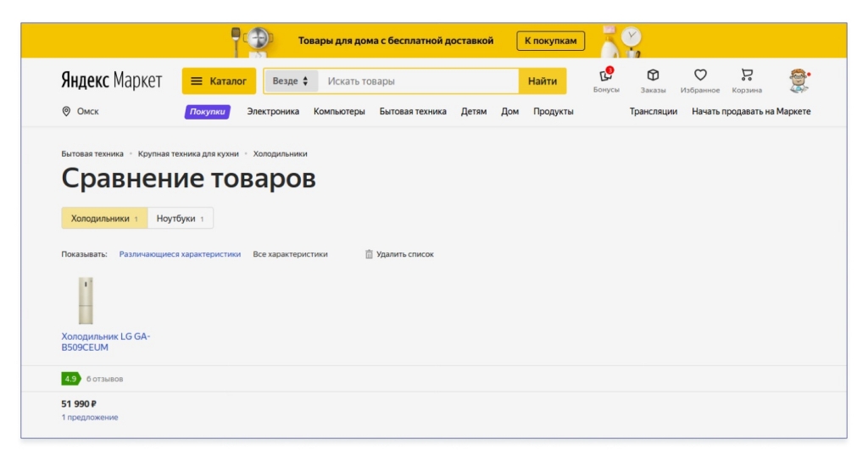Open the Электроника category
This screenshot has width=868, height=461.
coord(273,111)
